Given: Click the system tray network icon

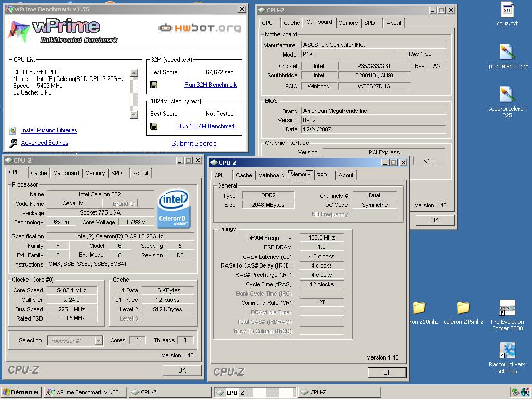Looking at the screenshot, I should point(515,392).
